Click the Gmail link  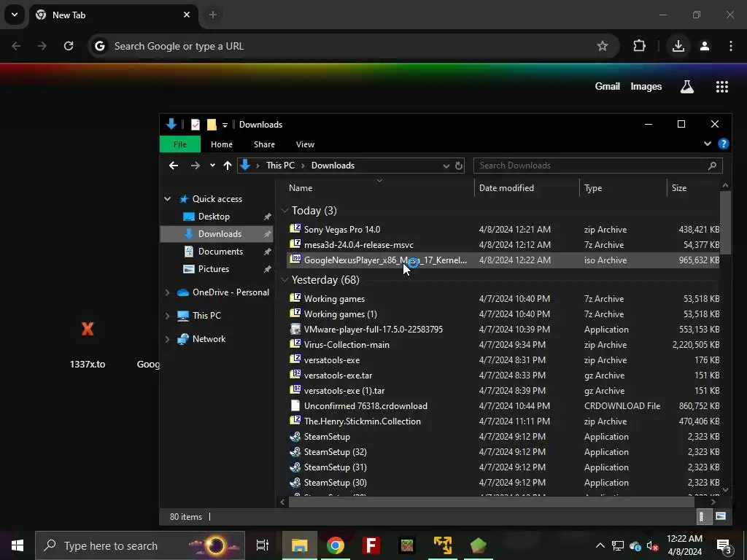point(608,86)
